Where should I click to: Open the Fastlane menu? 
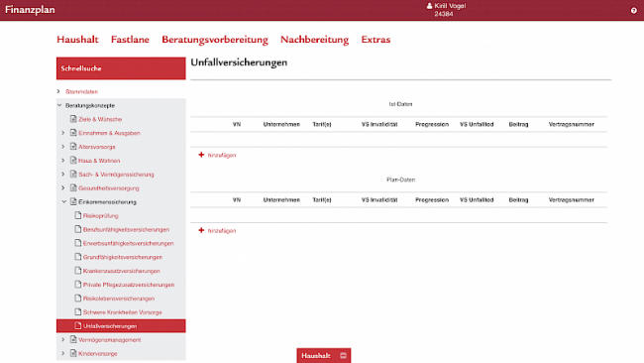[130, 40]
